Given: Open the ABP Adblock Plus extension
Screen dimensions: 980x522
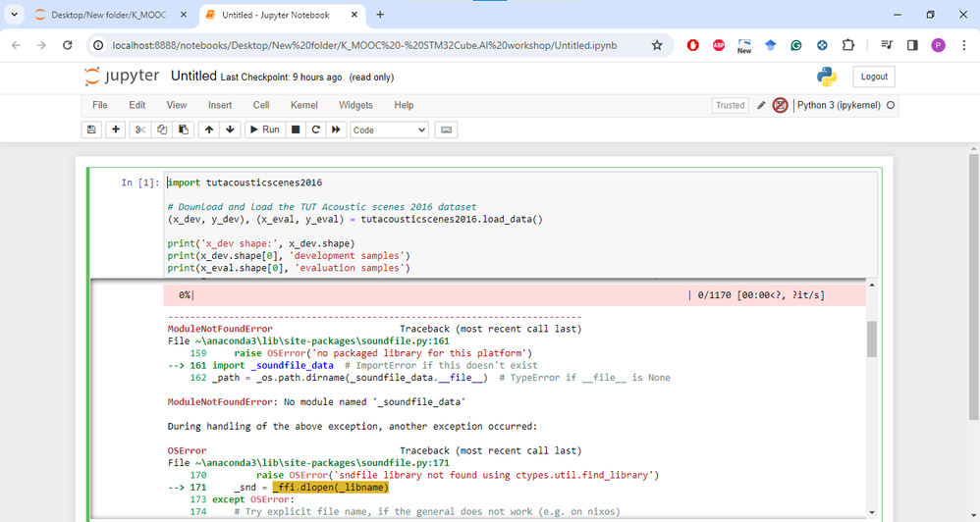Looking at the screenshot, I should click(719, 45).
